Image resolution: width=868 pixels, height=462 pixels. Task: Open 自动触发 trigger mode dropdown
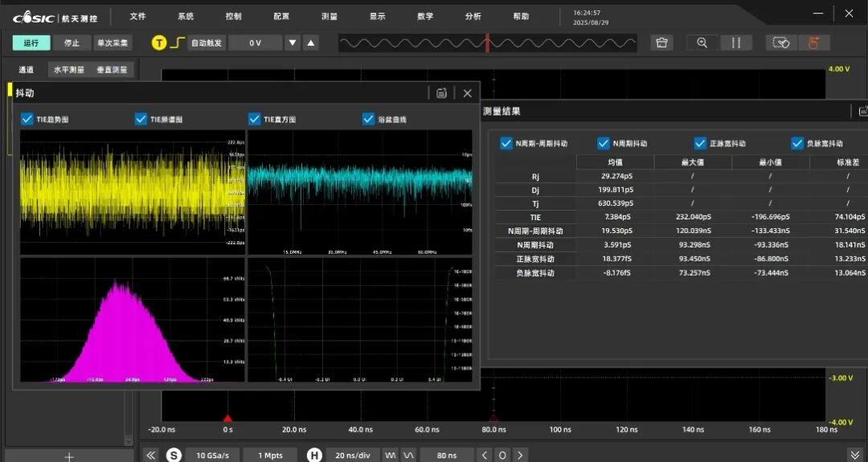(x=207, y=43)
